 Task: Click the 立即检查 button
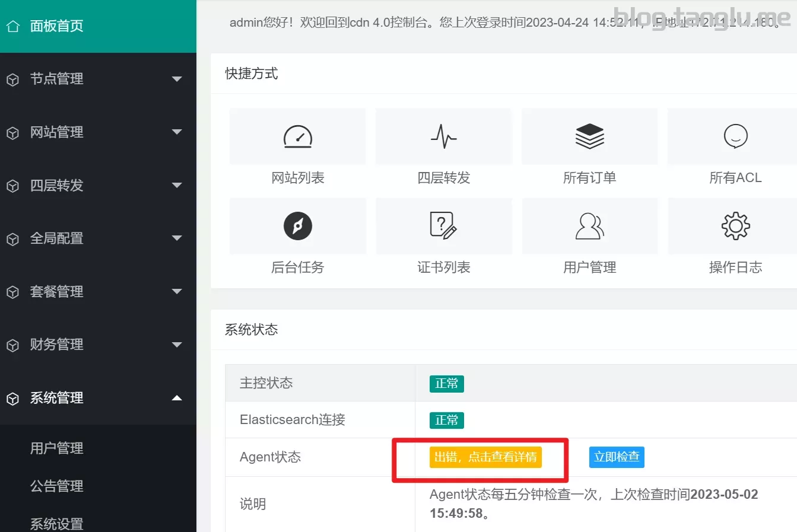[x=617, y=457]
